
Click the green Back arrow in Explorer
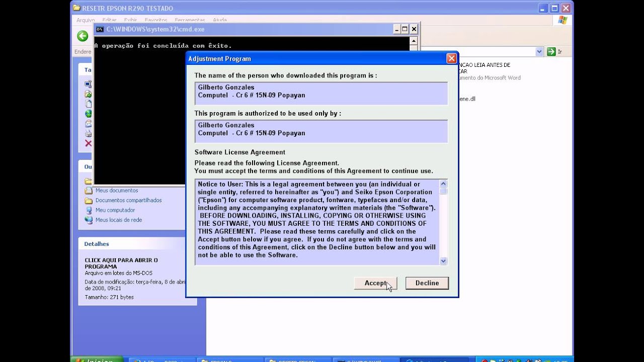[83, 36]
